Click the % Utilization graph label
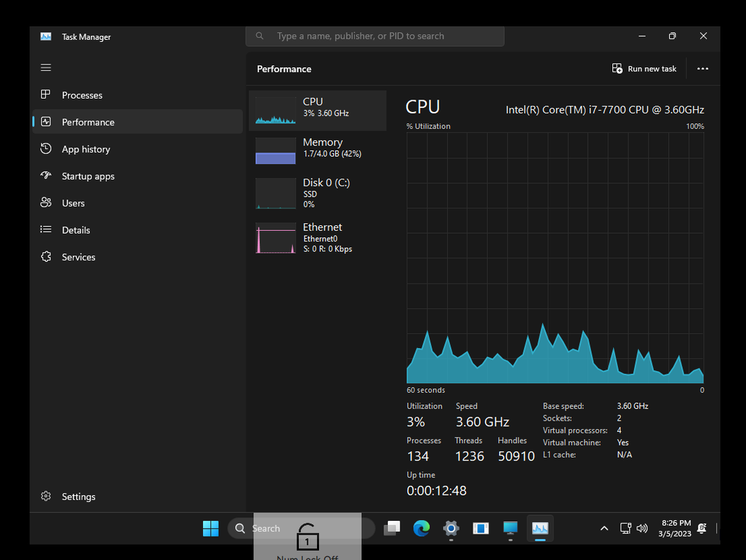 tap(428, 126)
